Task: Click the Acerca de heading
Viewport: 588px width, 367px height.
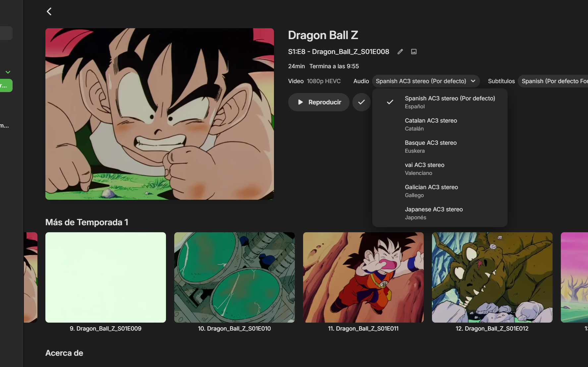Action: [64, 353]
